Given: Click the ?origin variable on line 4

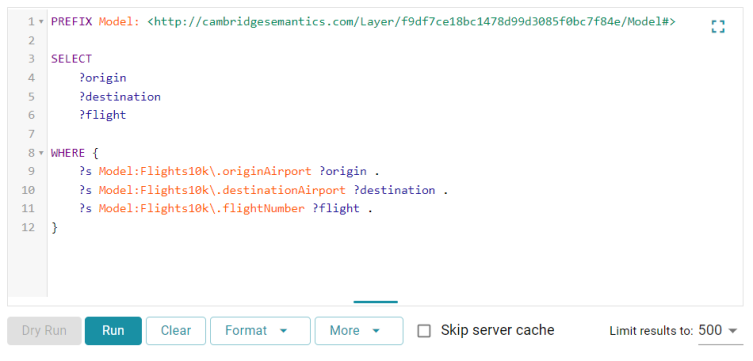Looking at the screenshot, I should [103, 78].
